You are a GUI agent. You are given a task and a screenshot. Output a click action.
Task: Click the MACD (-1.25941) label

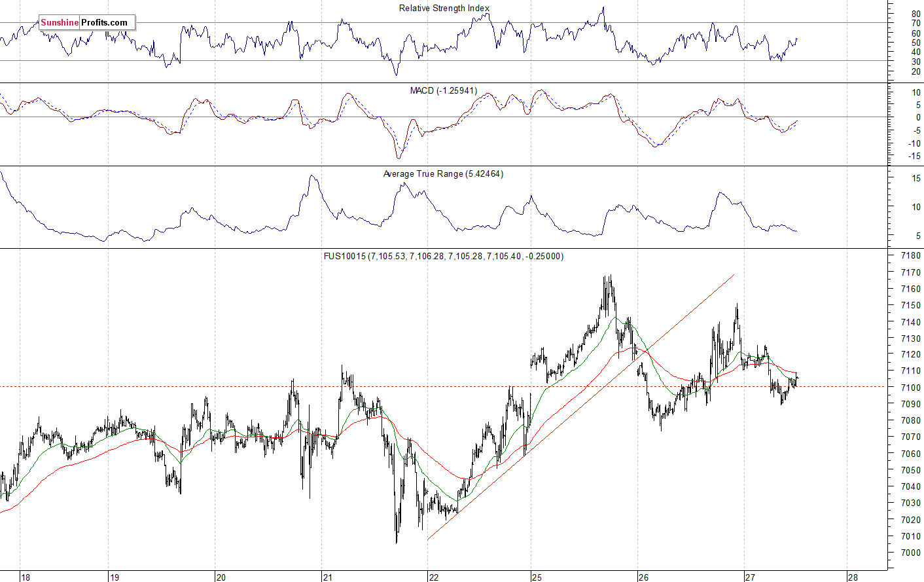[444, 90]
